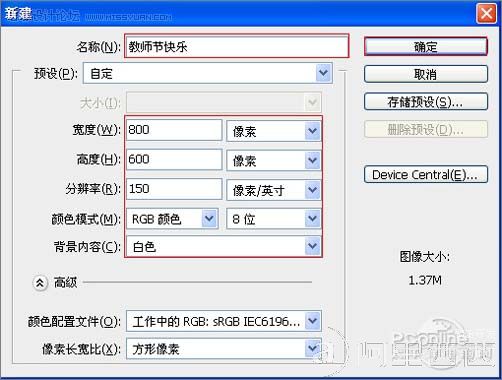Click the 分辨率 value field 150

click(x=174, y=189)
